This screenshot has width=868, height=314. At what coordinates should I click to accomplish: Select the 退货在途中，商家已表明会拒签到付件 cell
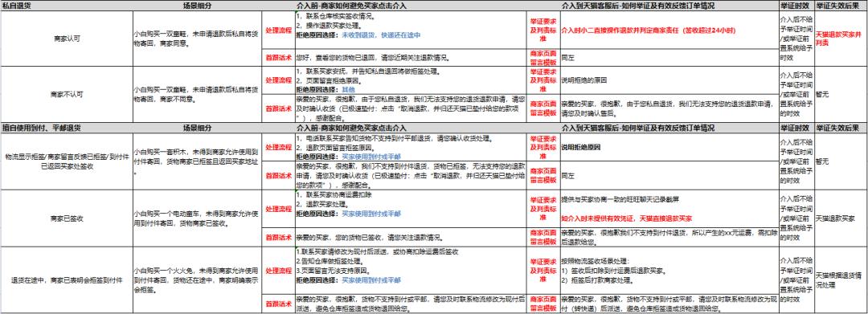pyautogui.click(x=67, y=279)
